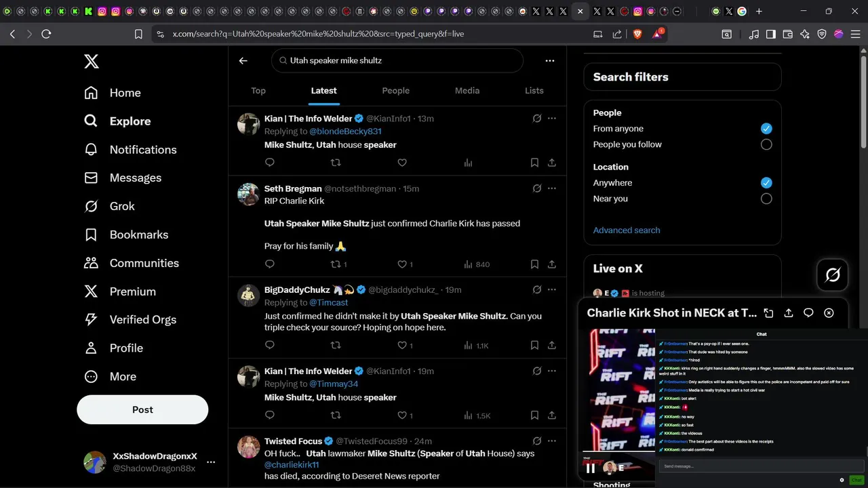Like Kian's 13m post
This screenshot has height=488, width=868.
click(402, 163)
